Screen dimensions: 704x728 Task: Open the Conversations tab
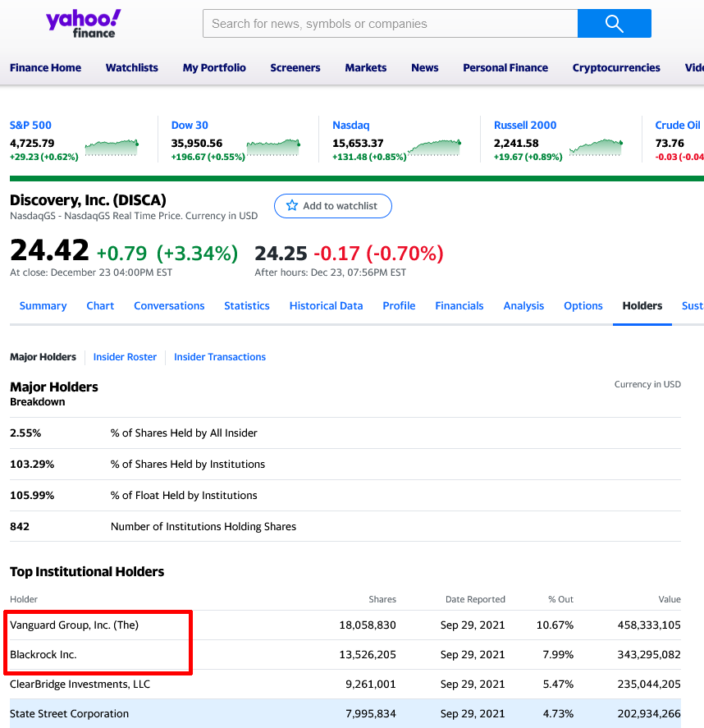click(x=169, y=306)
